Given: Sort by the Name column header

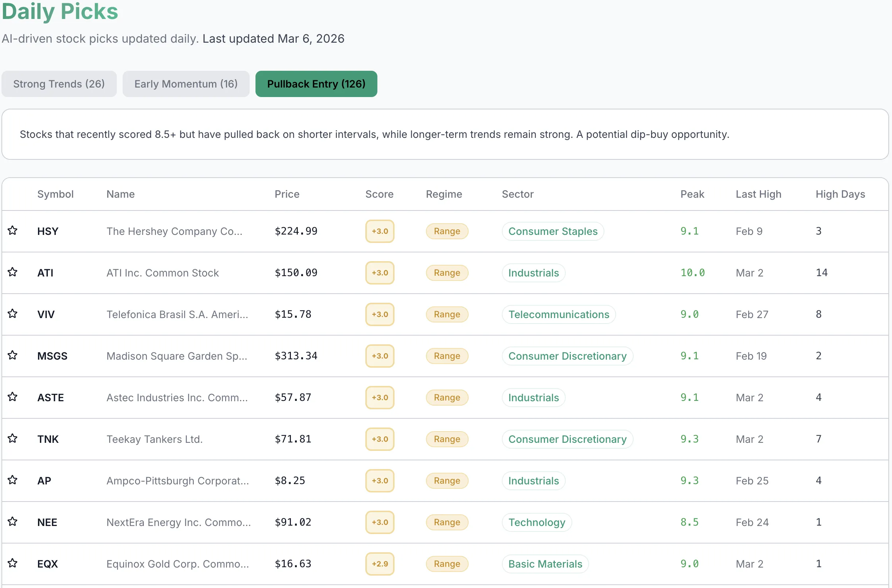Looking at the screenshot, I should point(120,194).
